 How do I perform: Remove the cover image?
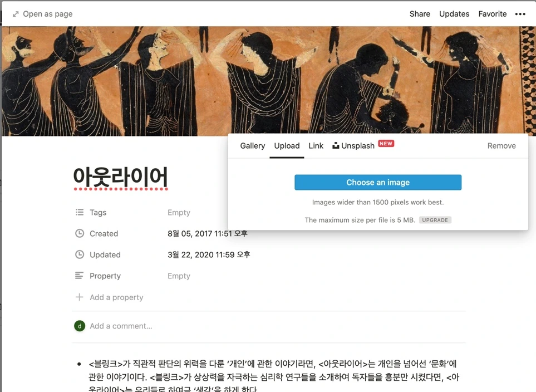(x=501, y=146)
